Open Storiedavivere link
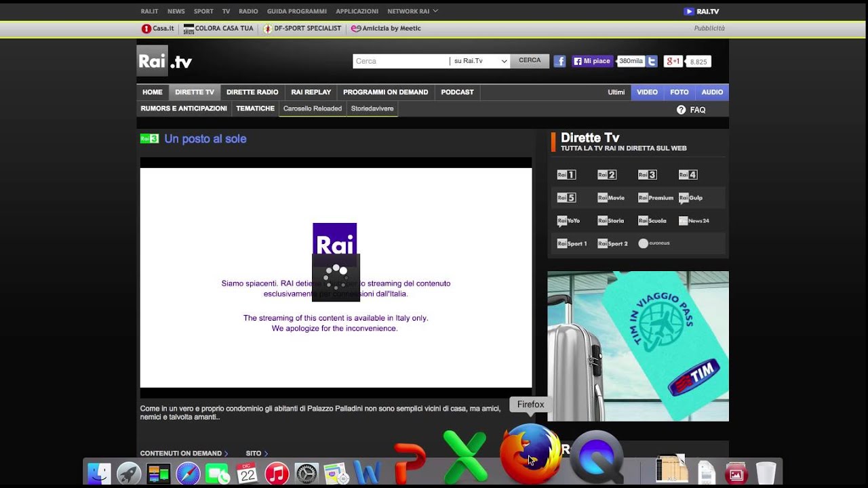868x488 pixels. (x=372, y=108)
